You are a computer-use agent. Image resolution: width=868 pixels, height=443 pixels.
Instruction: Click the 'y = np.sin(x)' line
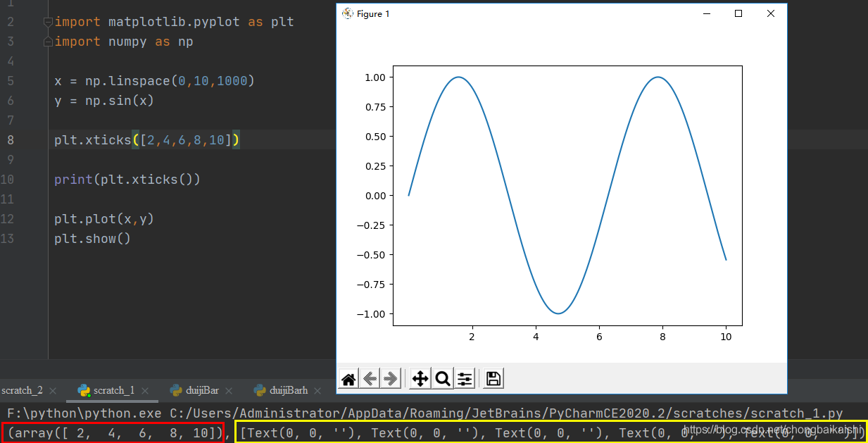click(104, 101)
